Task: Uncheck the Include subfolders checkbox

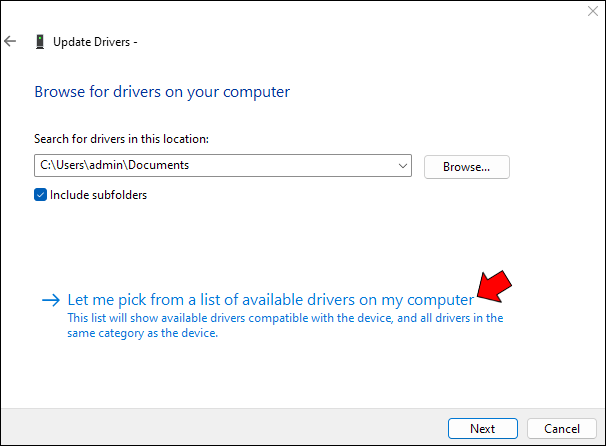Action: [x=41, y=195]
